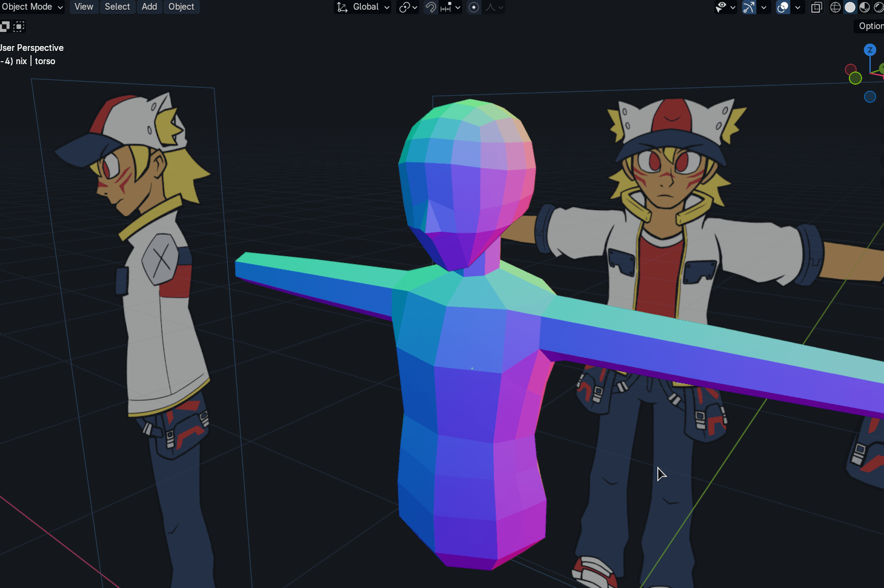Open the Options panel

tap(871, 26)
